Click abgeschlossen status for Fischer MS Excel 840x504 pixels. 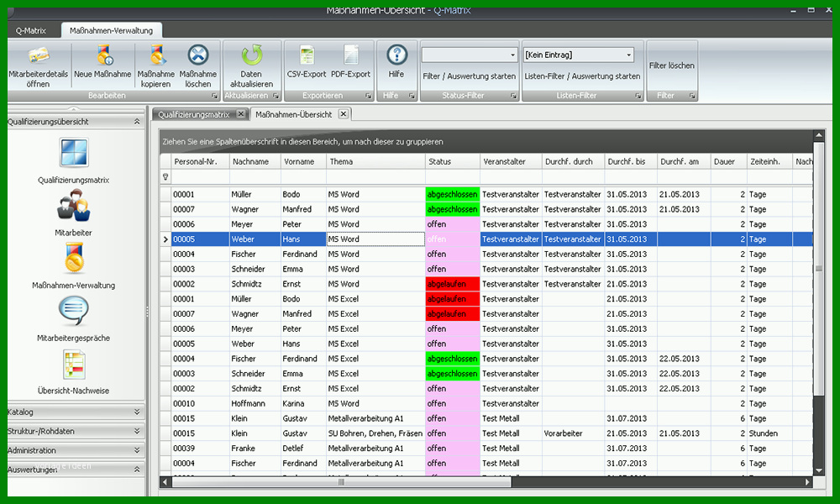(x=453, y=359)
